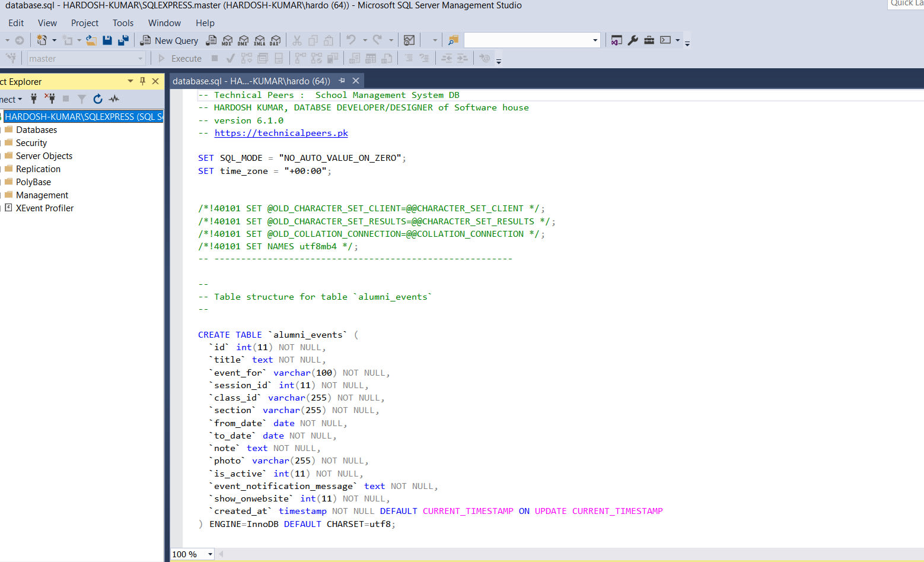Save all files with Save All icon
Viewport: 924px width, 562px height.
coord(123,40)
